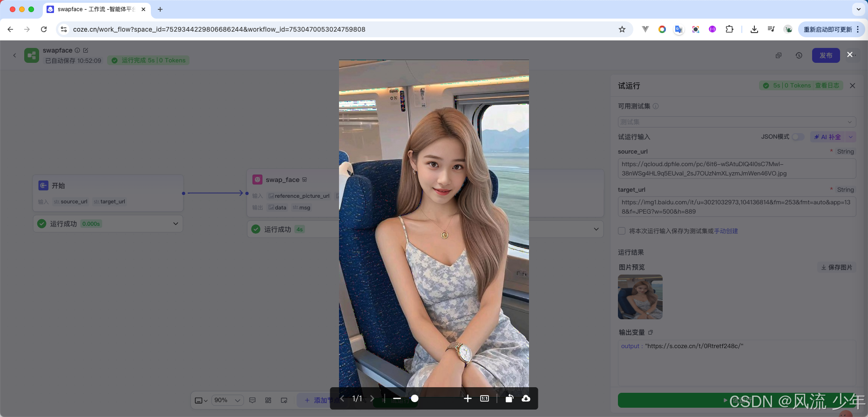The width and height of the screenshot is (868, 417).
Task: Show info about 可用测试集
Action: [656, 106]
